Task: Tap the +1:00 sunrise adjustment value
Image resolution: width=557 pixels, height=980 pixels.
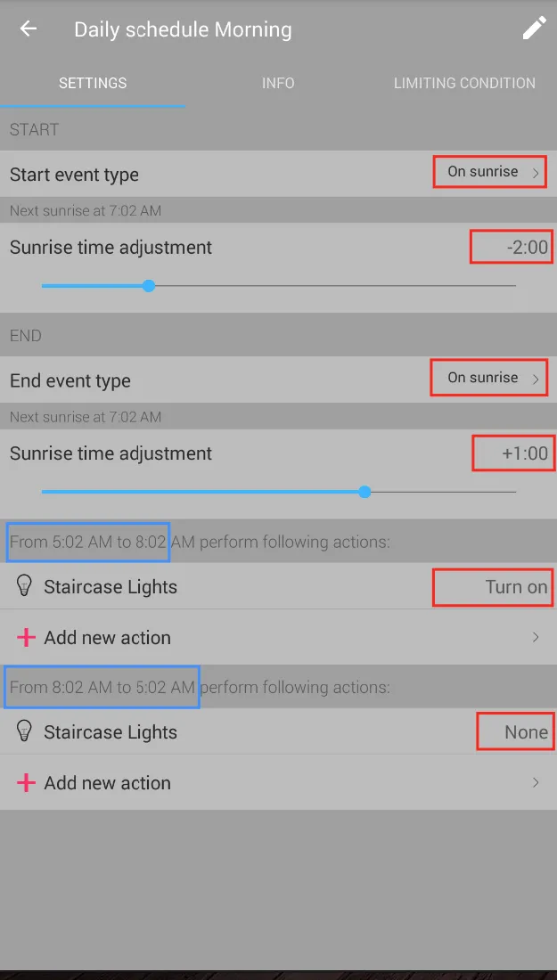Action: pos(524,453)
